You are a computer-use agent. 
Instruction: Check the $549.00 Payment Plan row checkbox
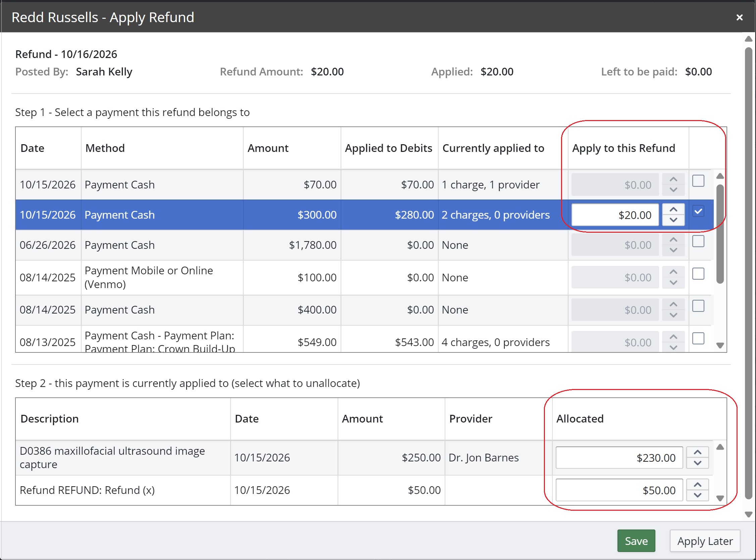(x=698, y=338)
